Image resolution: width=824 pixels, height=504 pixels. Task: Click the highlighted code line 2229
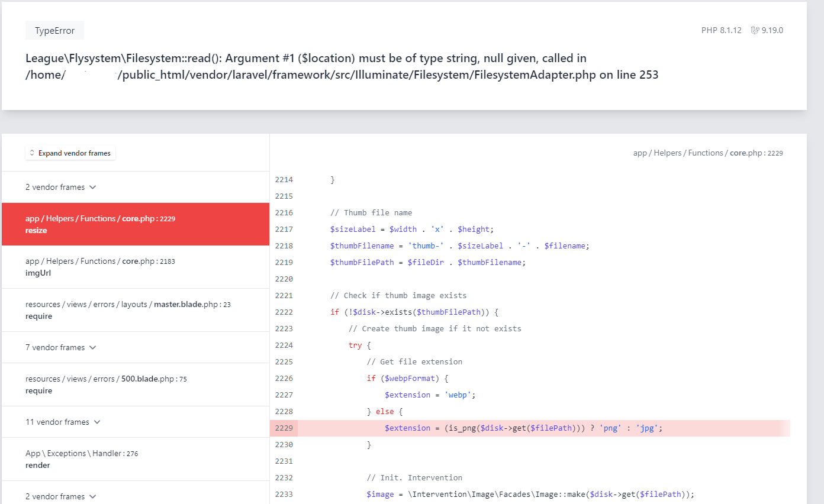pyautogui.click(x=530, y=428)
